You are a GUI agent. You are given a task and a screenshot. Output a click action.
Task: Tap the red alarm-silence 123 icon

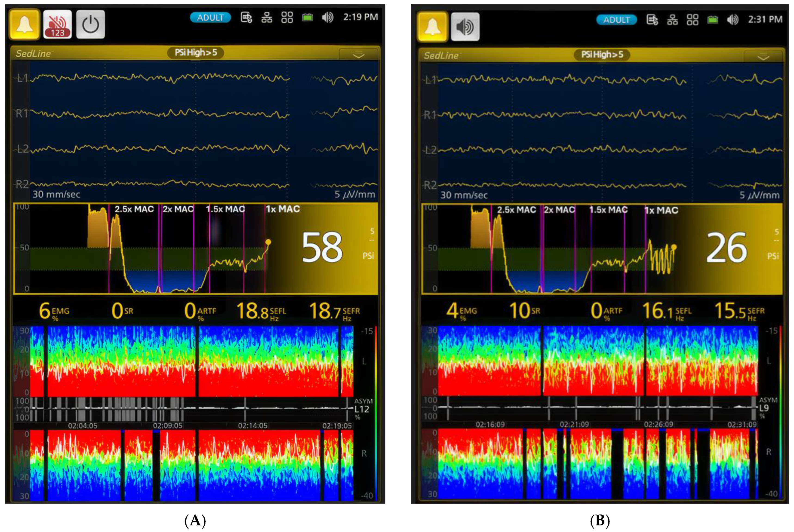[x=57, y=24]
